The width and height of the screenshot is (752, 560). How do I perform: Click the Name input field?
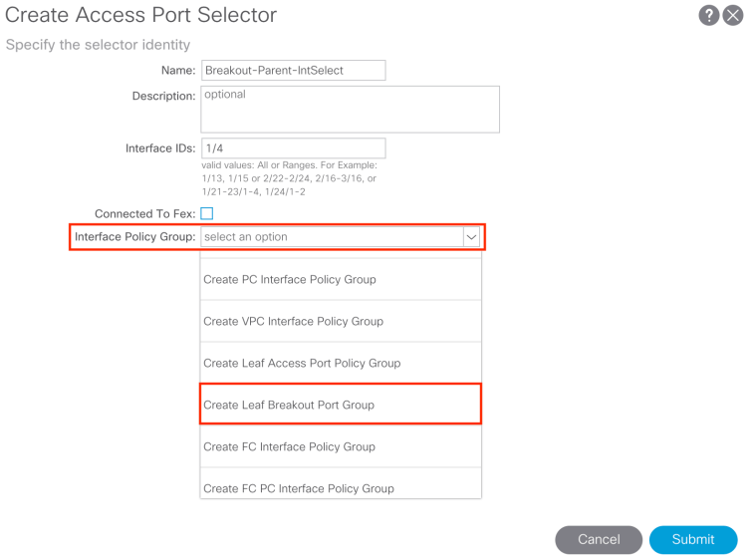293,71
